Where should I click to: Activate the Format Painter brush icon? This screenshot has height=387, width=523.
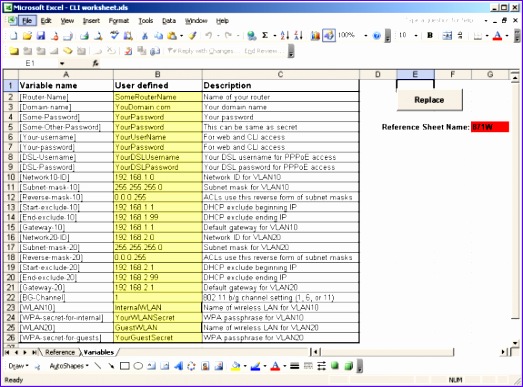(193, 35)
